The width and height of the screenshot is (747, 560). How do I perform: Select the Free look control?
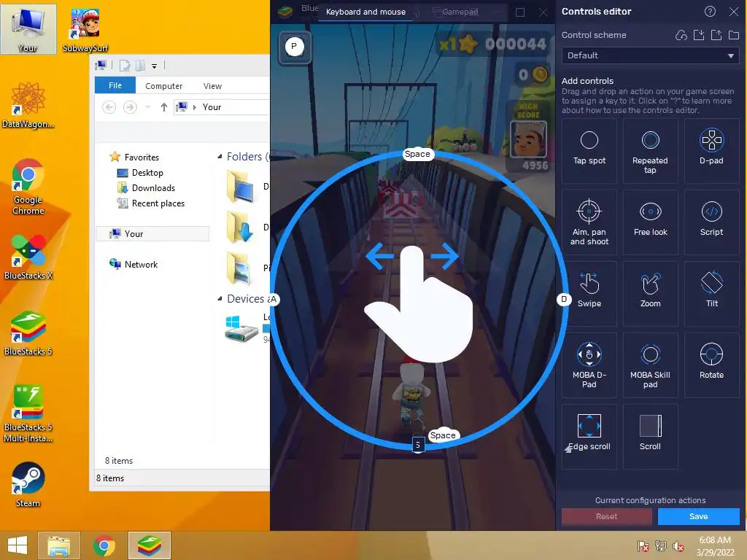click(650, 222)
